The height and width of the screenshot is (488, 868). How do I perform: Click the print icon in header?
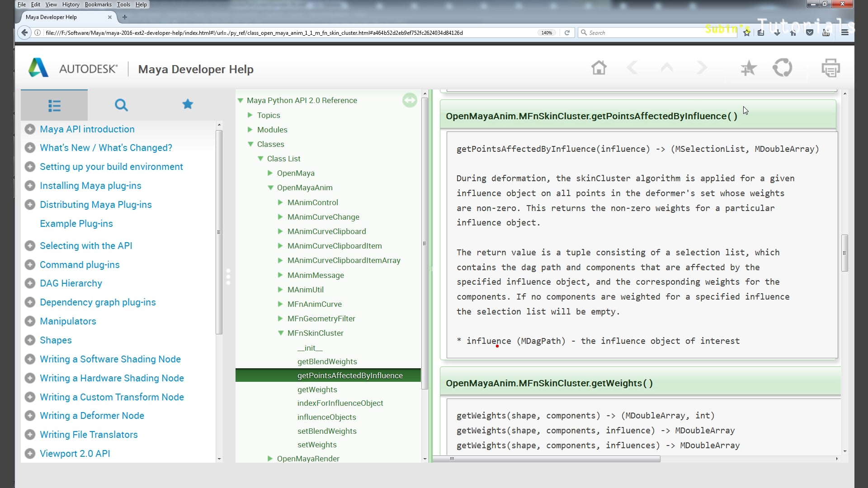click(830, 68)
